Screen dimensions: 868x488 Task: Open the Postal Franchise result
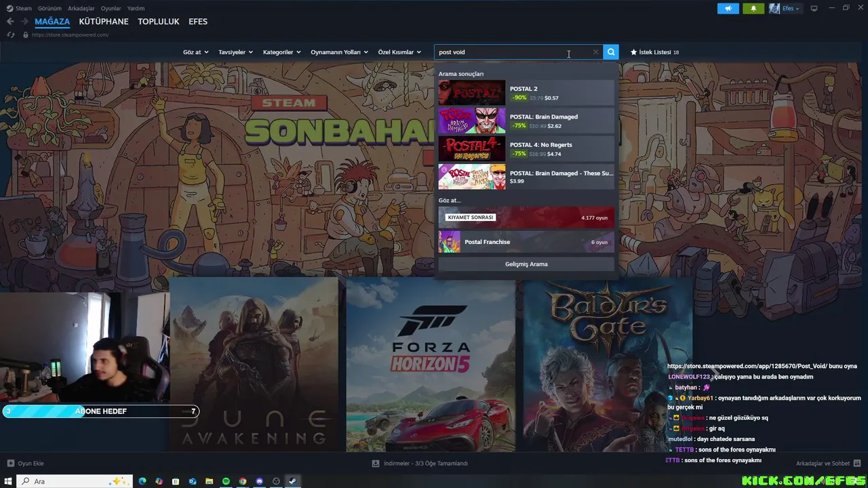526,242
